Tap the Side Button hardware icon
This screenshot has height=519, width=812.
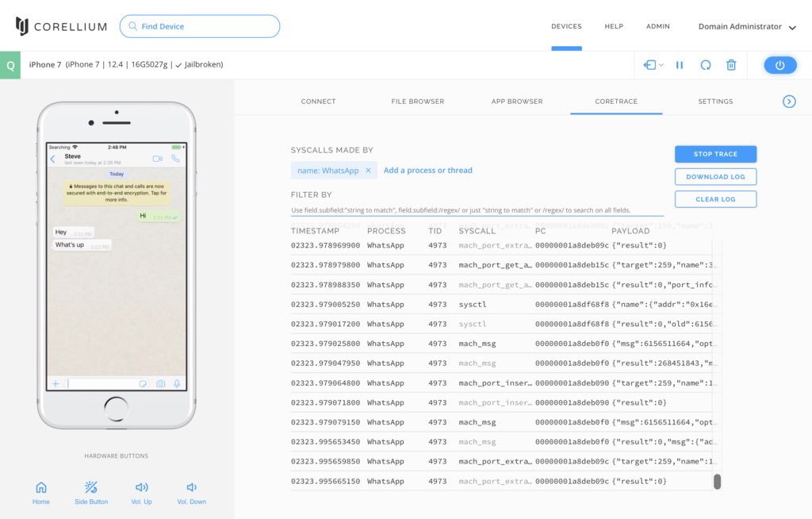(x=91, y=493)
